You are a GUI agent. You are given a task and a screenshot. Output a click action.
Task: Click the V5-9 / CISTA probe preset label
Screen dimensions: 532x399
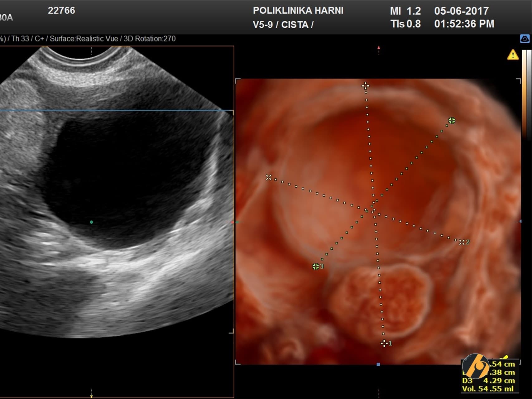point(283,25)
